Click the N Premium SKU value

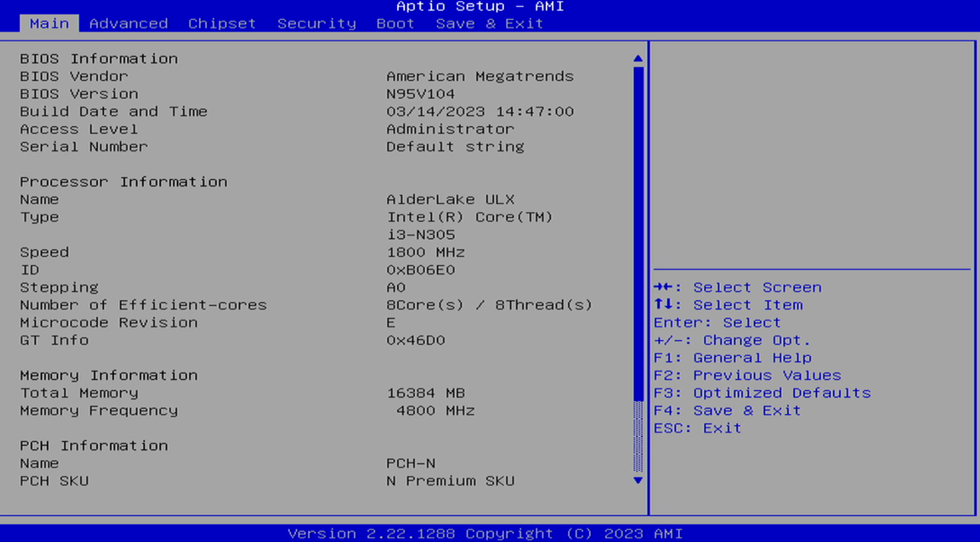pos(451,481)
